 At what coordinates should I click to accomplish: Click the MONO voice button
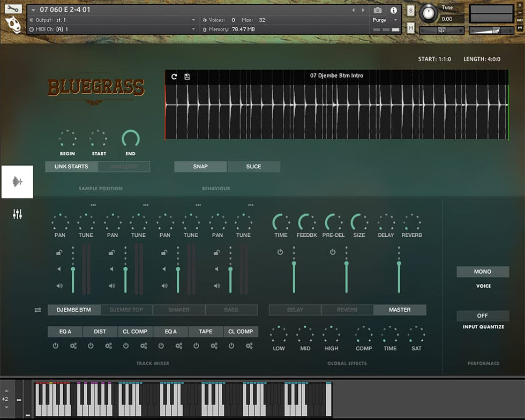483,272
